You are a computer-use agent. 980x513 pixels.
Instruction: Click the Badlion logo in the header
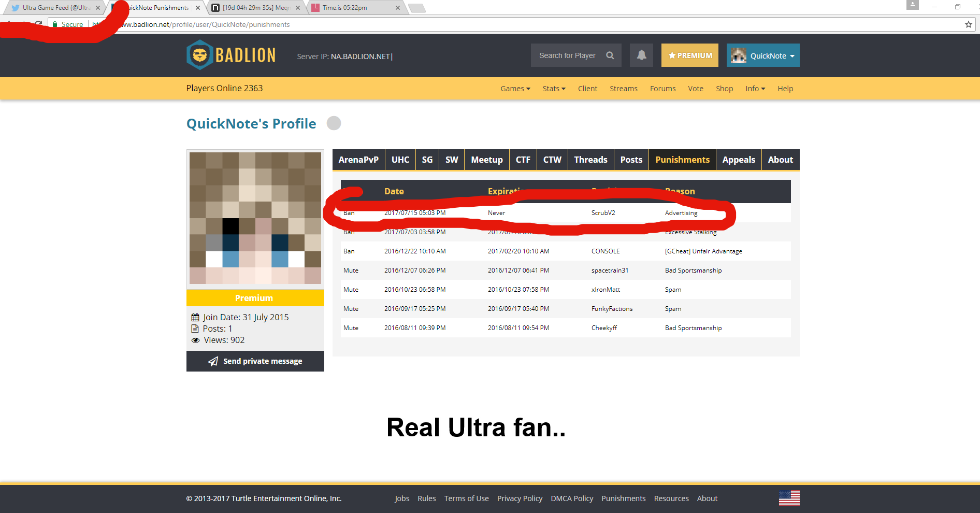[231, 55]
